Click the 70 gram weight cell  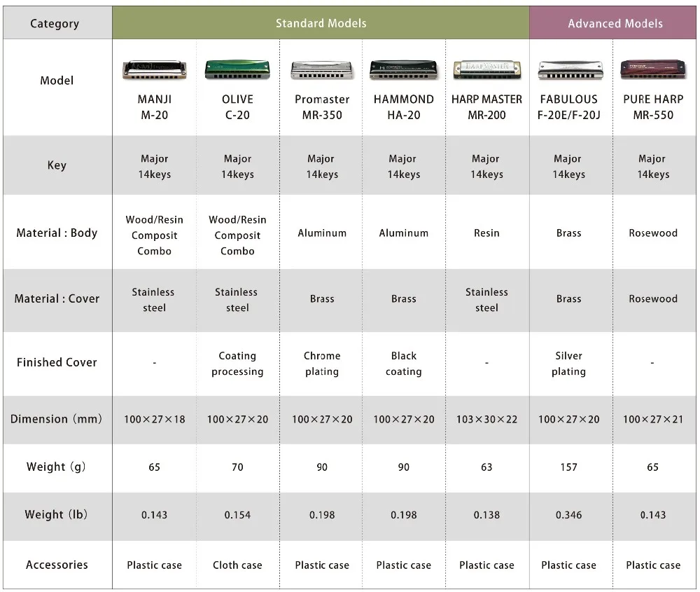[x=237, y=467]
